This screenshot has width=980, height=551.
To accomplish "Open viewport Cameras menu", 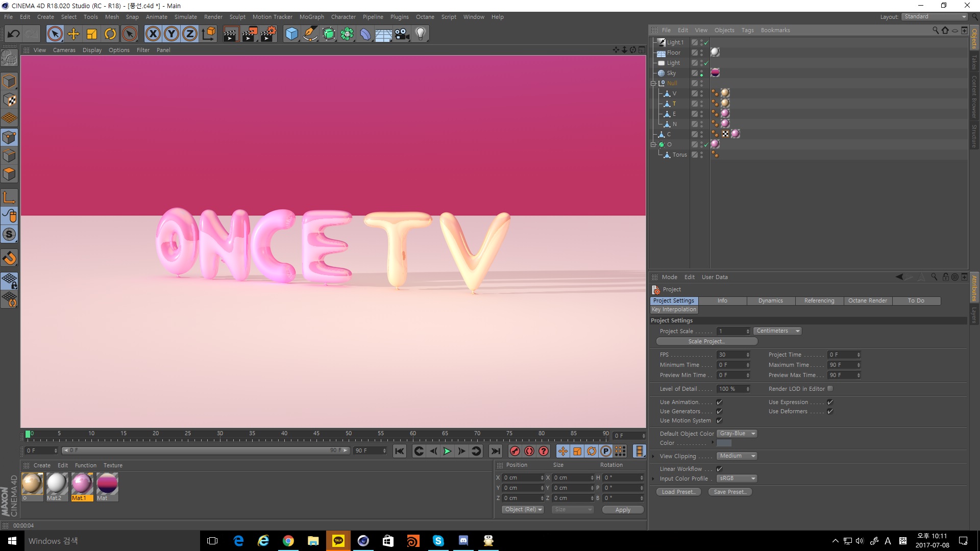I will click(64, 50).
